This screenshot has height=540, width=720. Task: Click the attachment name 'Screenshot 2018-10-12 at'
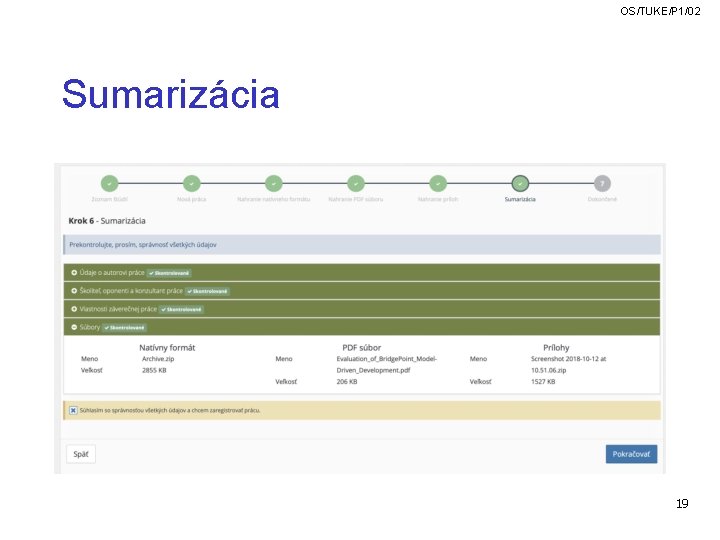pos(568,359)
